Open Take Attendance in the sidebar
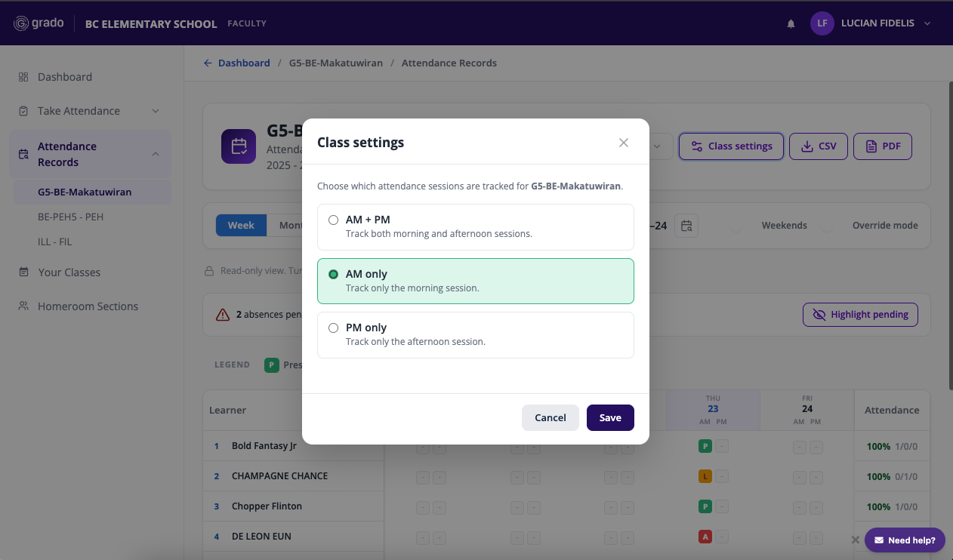Viewport: 953px width, 560px height. pyautogui.click(x=91, y=111)
